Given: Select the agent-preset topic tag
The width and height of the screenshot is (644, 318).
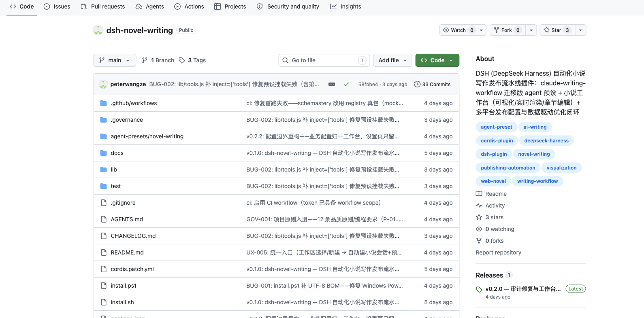Looking at the screenshot, I should click(x=496, y=127).
